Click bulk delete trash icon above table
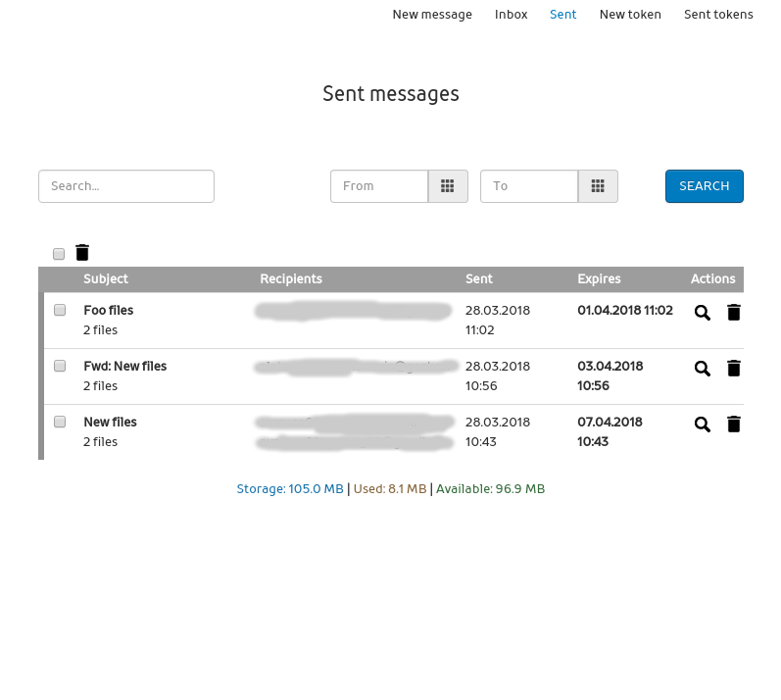 click(82, 253)
